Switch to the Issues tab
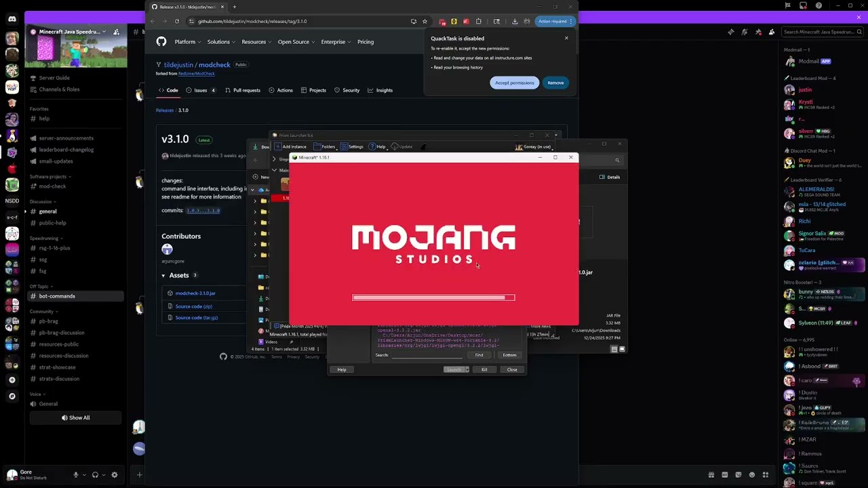 coord(201,90)
